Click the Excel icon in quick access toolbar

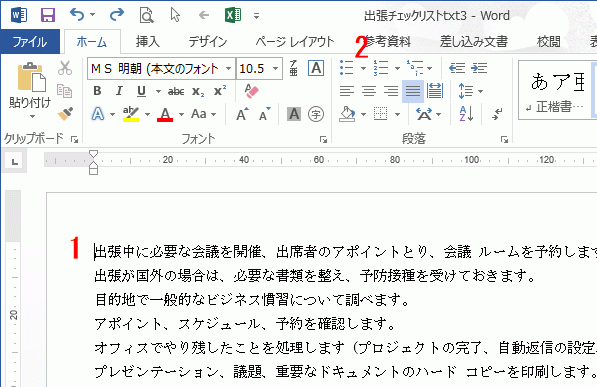point(233,15)
